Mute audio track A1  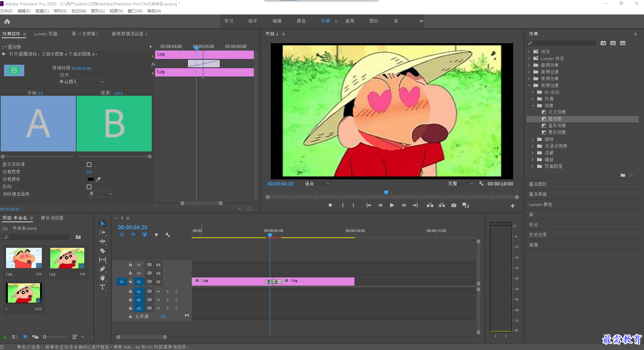158,291
